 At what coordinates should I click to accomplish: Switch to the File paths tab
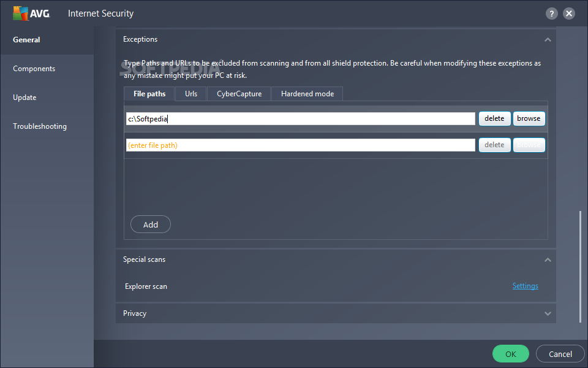(x=149, y=94)
